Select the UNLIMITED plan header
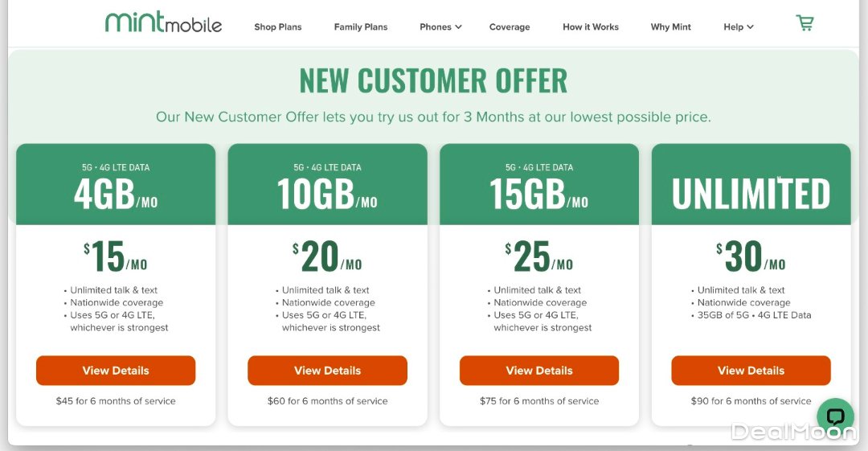 (751, 193)
